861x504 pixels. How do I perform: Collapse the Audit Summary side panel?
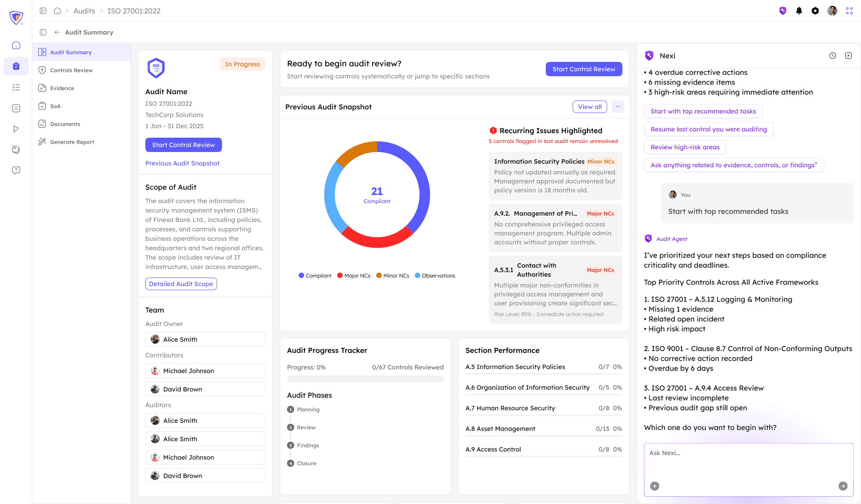pyautogui.click(x=43, y=32)
